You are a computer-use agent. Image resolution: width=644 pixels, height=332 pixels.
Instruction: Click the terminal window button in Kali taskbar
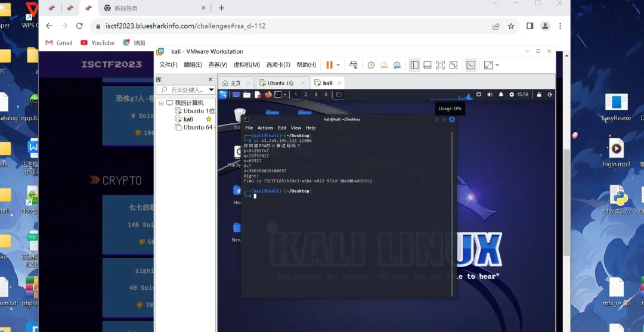point(339,94)
